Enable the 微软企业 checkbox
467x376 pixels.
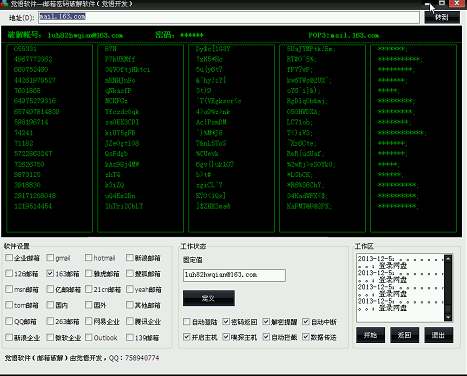tap(50, 337)
